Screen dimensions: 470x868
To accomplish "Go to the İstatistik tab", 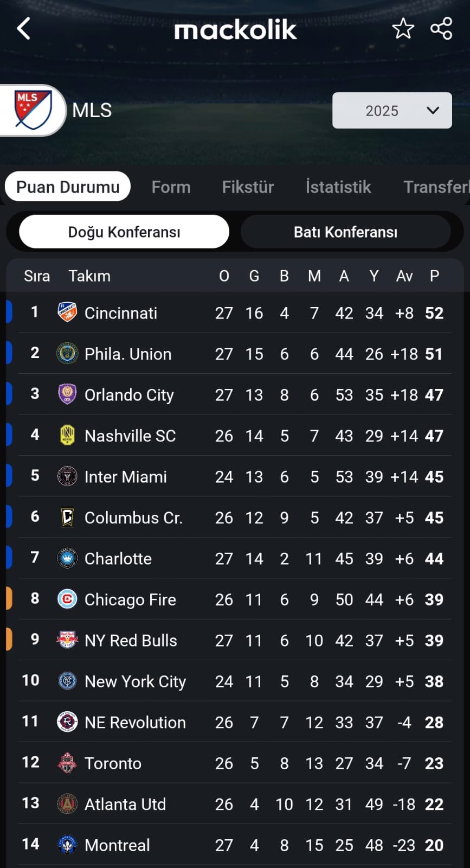I will (x=338, y=187).
